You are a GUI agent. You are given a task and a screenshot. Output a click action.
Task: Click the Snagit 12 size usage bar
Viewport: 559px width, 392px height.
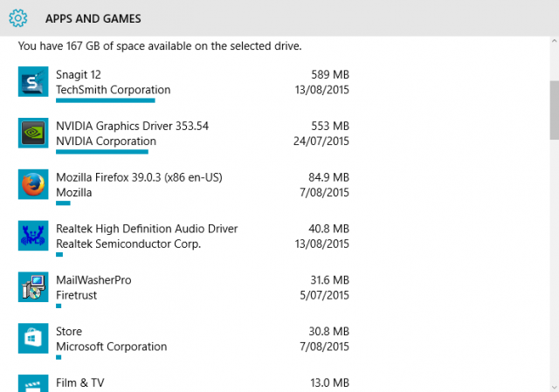pyautogui.click(x=106, y=100)
